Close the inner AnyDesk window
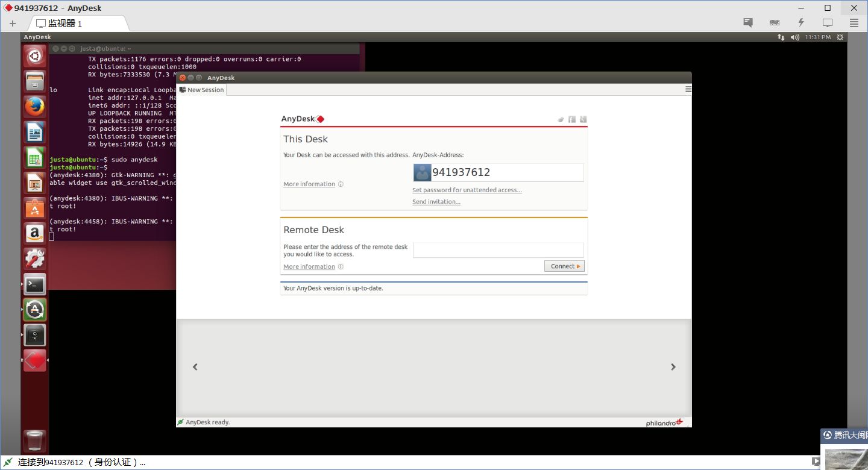Screen dimensions: 868x470 [183, 78]
